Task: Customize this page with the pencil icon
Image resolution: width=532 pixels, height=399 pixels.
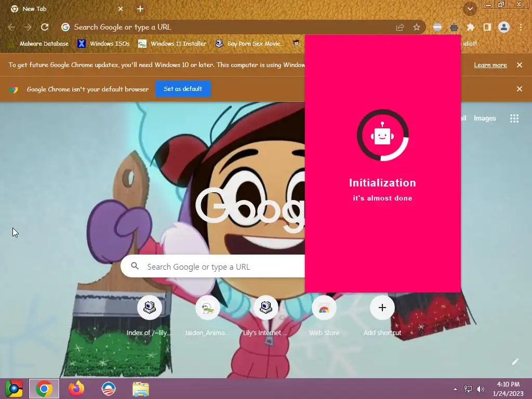Action: pos(515,362)
